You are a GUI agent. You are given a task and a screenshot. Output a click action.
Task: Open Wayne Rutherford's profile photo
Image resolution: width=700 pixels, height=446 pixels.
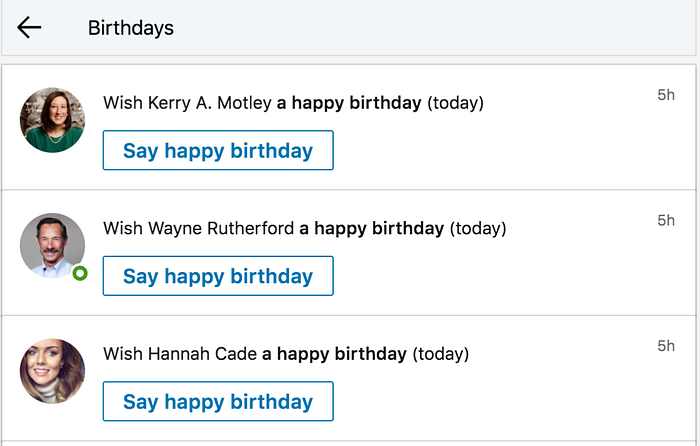tap(52, 245)
